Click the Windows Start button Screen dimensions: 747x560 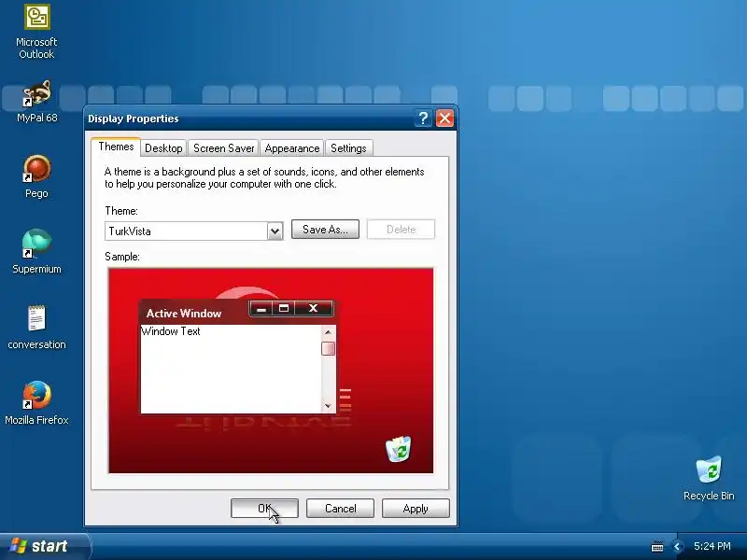coord(44,546)
